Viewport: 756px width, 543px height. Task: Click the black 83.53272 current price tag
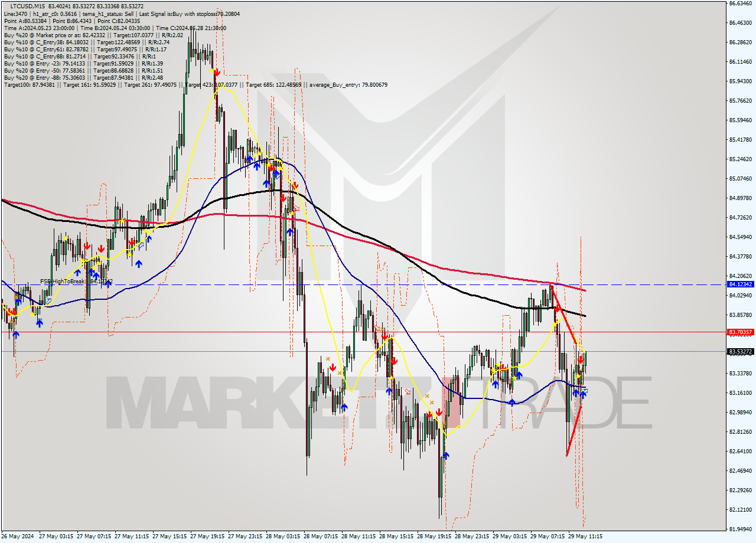click(740, 352)
